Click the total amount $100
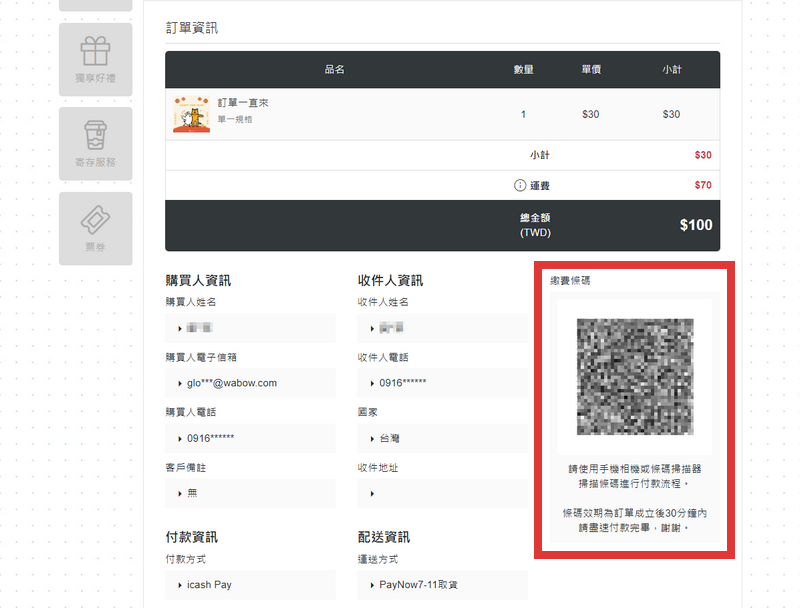 [695, 225]
